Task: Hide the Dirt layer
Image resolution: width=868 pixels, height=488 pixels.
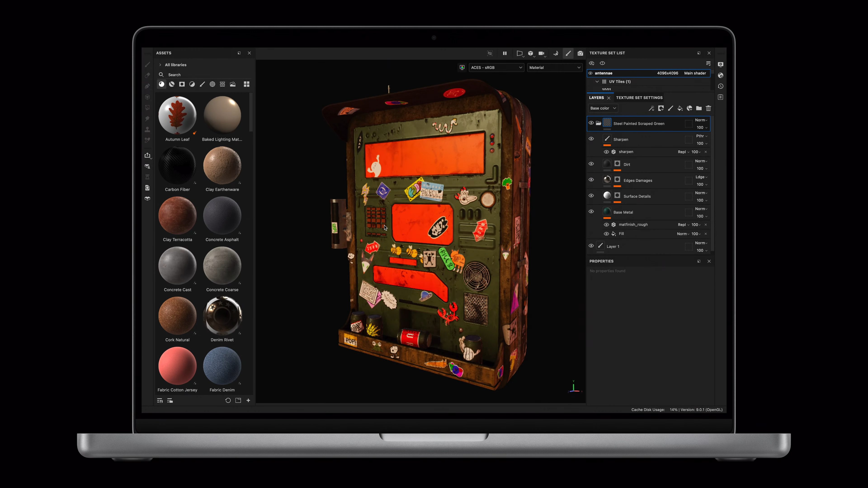Action: 591,164
